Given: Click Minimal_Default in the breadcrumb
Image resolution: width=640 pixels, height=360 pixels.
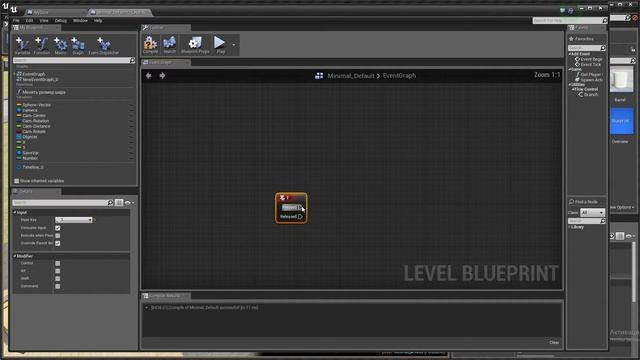Looking at the screenshot, I should [x=351, y=76].
